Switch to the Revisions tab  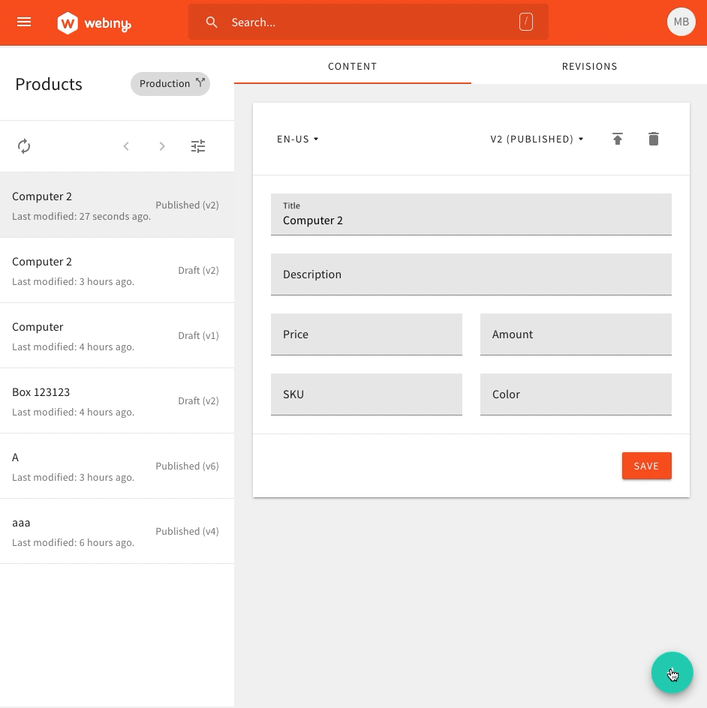click(589, 66)
